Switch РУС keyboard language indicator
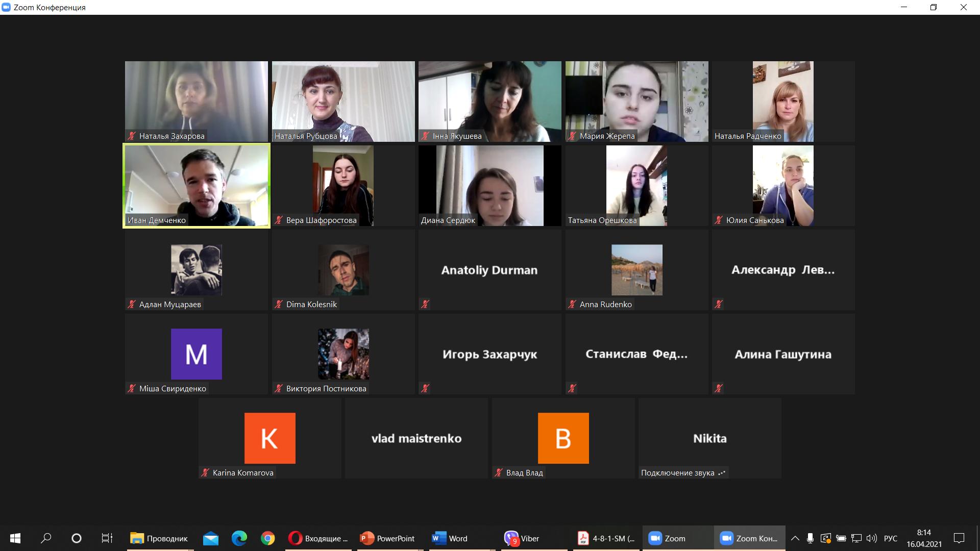Image resolution: width=980 pixels, height=551 pixels. click(891, 538)
